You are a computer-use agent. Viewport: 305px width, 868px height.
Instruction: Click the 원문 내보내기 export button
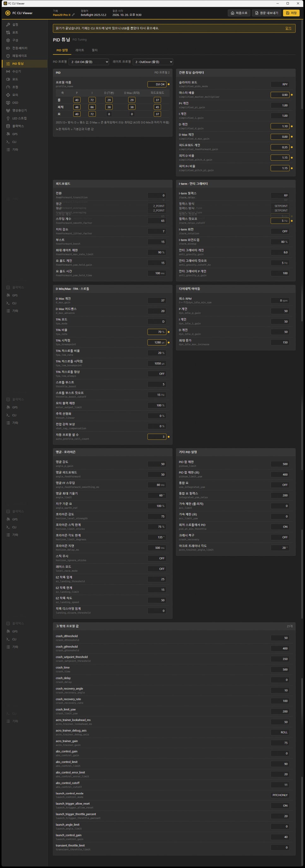click(266, 13)
